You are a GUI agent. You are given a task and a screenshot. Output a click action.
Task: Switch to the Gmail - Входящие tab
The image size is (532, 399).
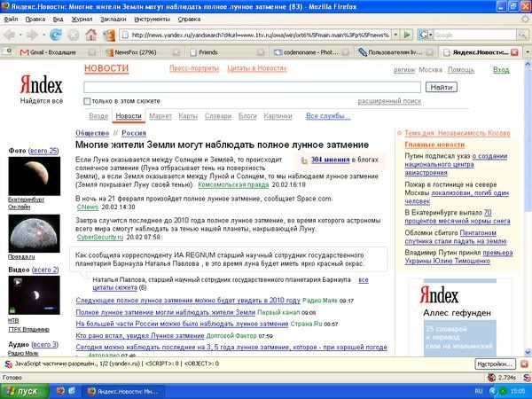click(52, 52)
